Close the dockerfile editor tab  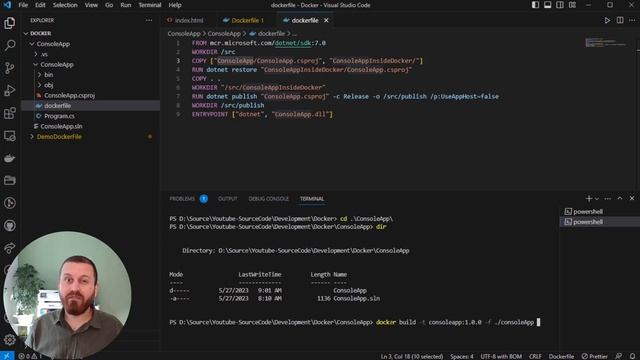(x=326, y=20)
